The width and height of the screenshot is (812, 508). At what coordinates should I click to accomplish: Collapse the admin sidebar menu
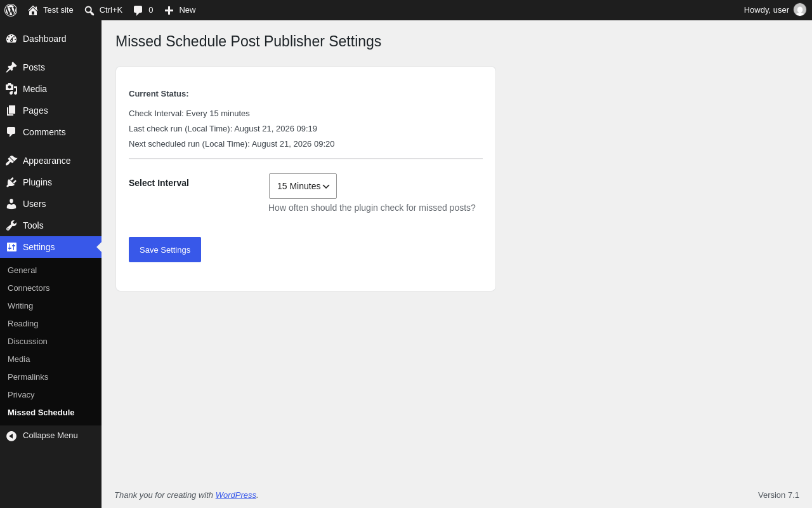(51, 436)
